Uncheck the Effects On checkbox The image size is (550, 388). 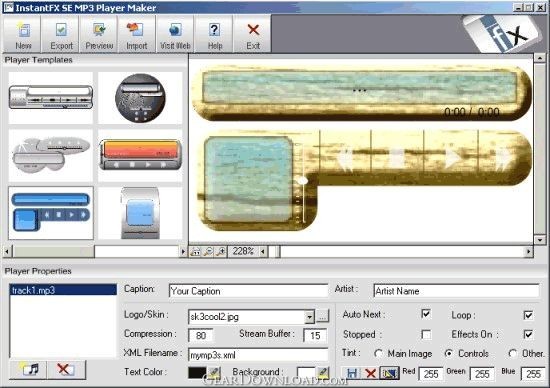tap(528, 334)
